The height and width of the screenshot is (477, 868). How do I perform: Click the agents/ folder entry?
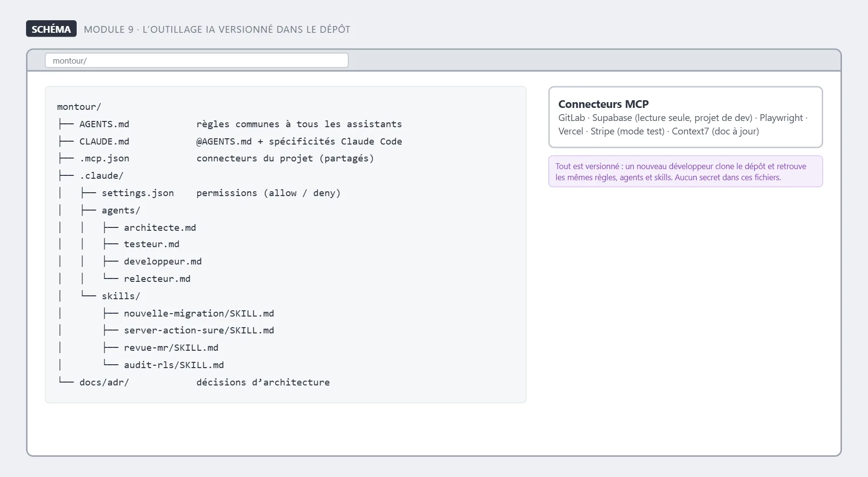click(x=121, y=211)
